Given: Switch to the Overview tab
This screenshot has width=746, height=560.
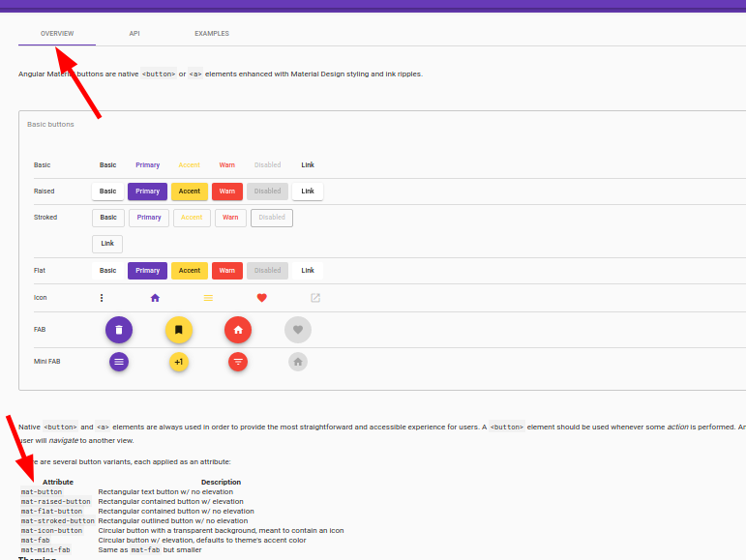Looking at the screenshot, I should point(57,34).
